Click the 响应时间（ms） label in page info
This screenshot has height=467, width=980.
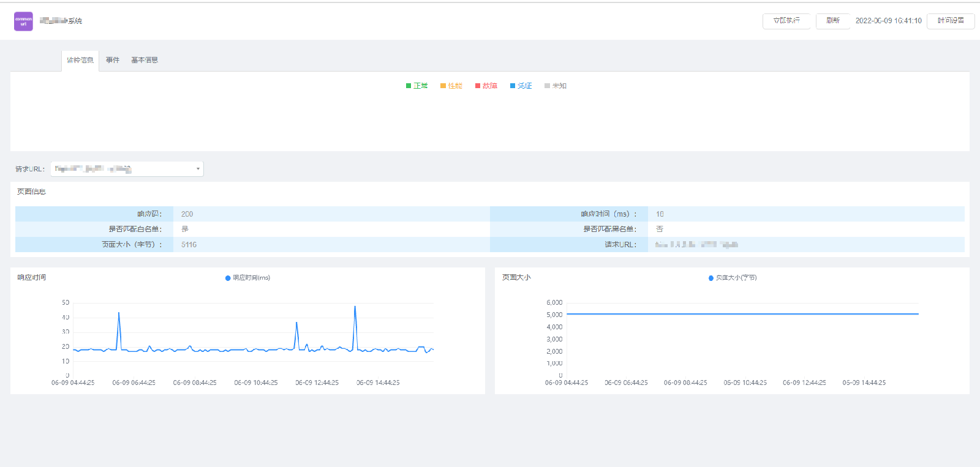point(609,214)
